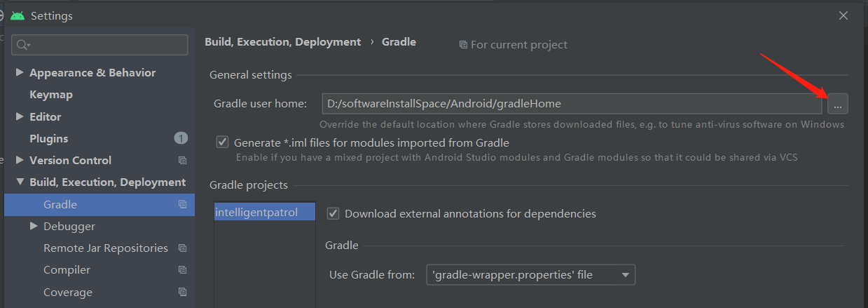This screenshot has height=308, width=868.
Task: Click the 'For current project' label
Action: coord(519,45)
